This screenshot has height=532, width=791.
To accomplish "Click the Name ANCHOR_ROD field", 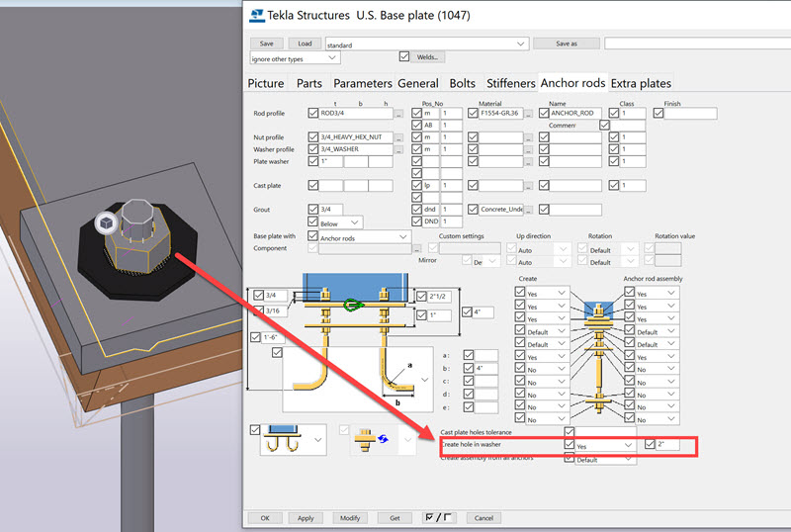I will click(575, 113).
